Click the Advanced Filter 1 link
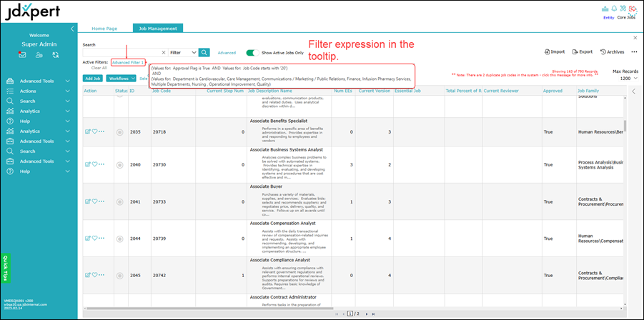The width and height of the screenshot is (644, 320). [x=128, y=62]
